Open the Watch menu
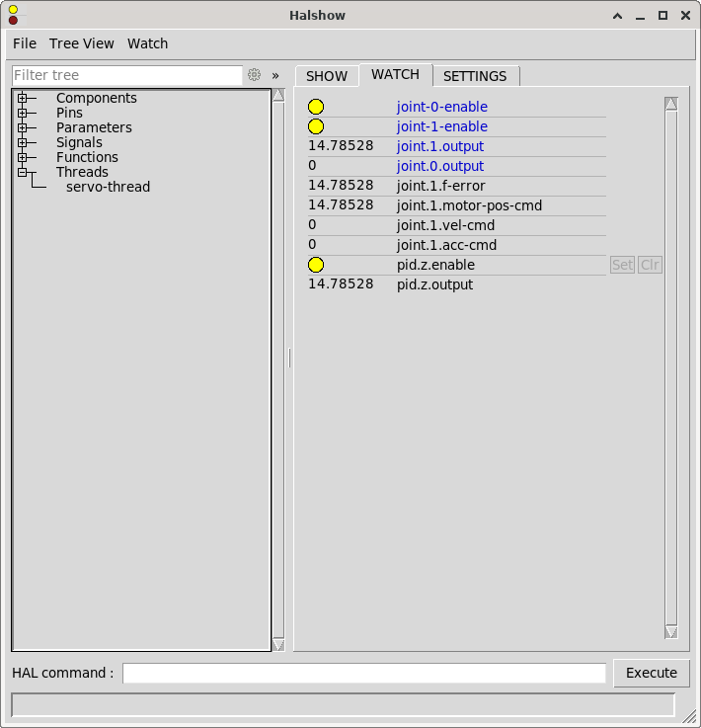 tap(147, 43)
